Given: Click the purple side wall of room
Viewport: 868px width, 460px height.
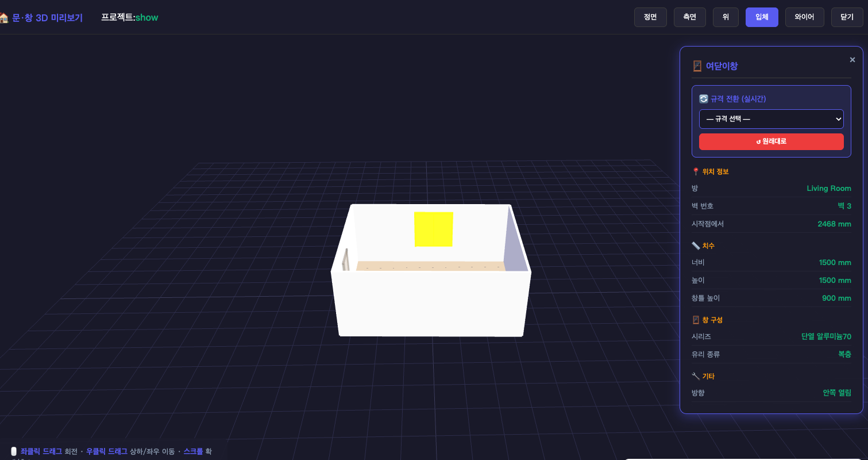Looking at the screenshot, I should click(x=515, y=244).
